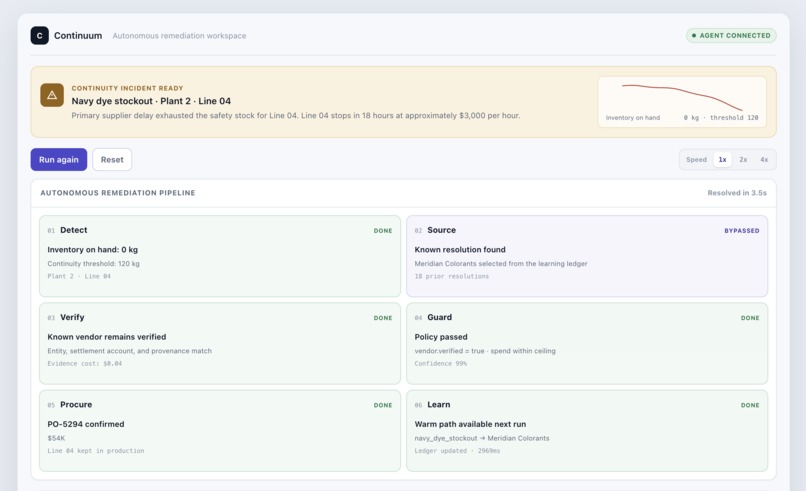Click the Reset button
Viewport: 806px width, 491px height.
pos(112,159)
